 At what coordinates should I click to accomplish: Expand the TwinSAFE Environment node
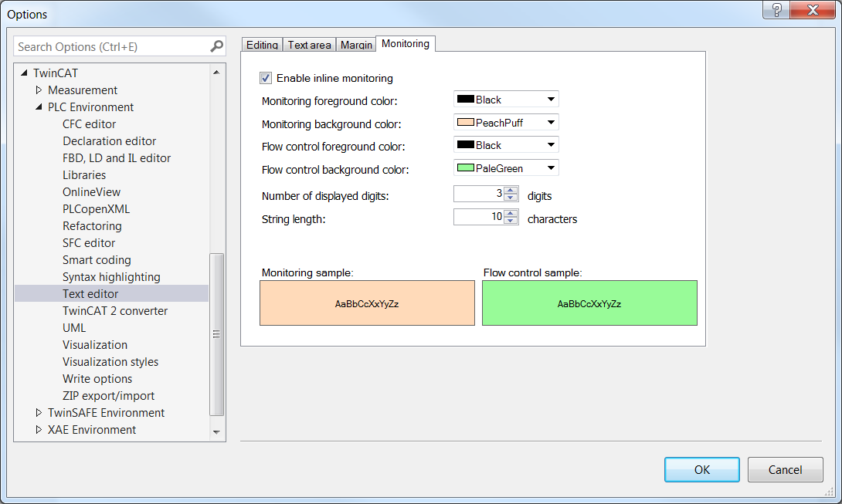[x=39, y=412]
